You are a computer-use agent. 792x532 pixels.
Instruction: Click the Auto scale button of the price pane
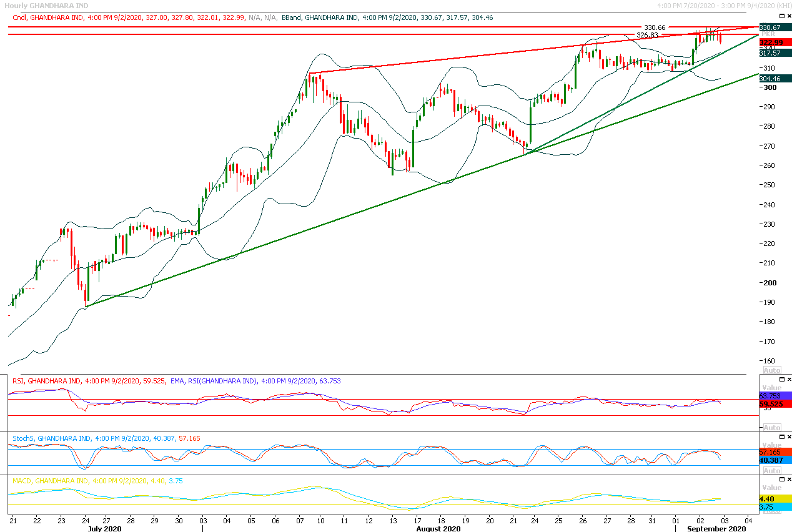772,370
